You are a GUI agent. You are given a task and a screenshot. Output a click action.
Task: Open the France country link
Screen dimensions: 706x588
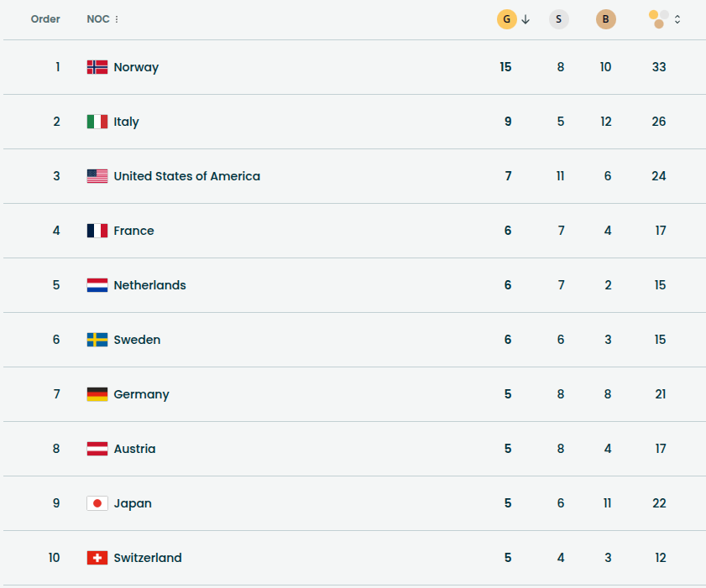(134, 231)
